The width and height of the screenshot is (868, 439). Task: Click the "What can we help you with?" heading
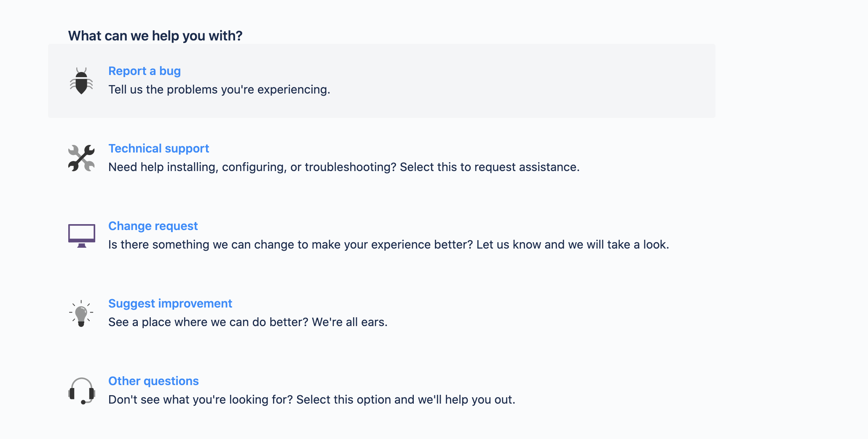point(155,36)
